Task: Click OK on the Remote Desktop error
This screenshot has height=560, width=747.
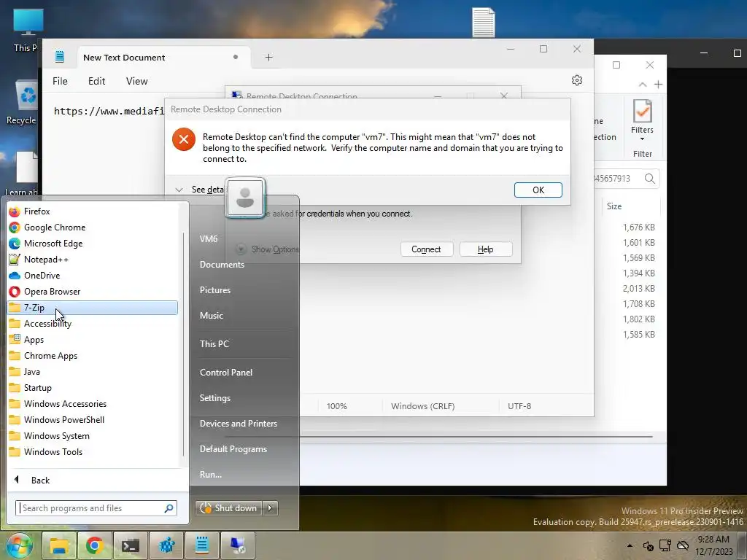Action: coord(538,190)
